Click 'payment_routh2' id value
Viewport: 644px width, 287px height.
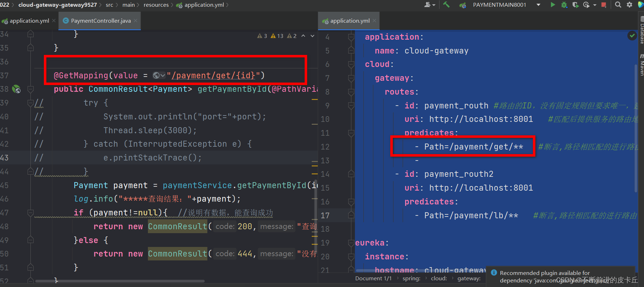coord(459,174)
